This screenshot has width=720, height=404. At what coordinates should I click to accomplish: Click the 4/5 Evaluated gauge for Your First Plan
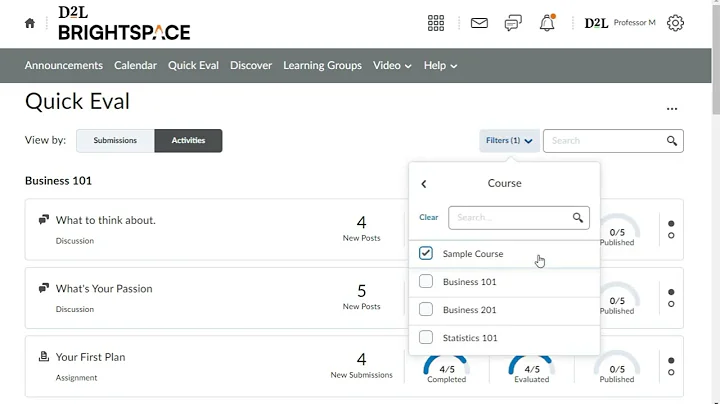[x=532, y=370]
